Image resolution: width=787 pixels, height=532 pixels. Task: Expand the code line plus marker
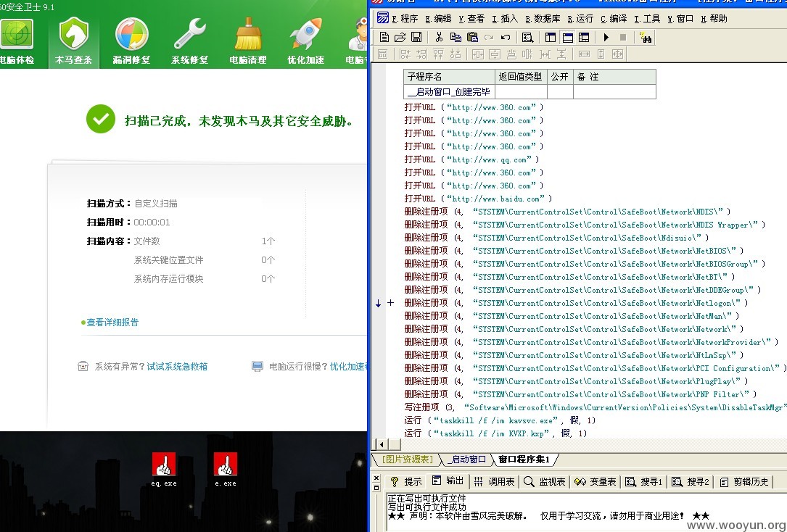pos(390,303)
